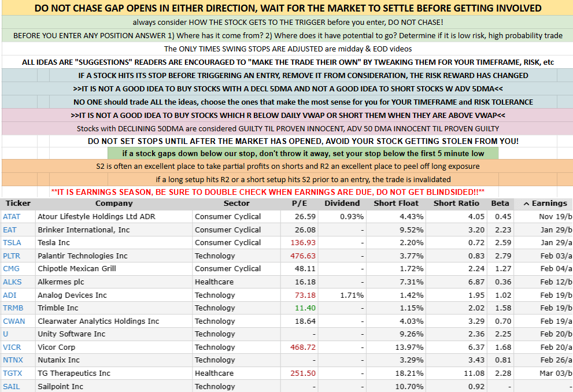Sort by the Dividend column header
Screen dimensions: 573x392
[342, 204]
